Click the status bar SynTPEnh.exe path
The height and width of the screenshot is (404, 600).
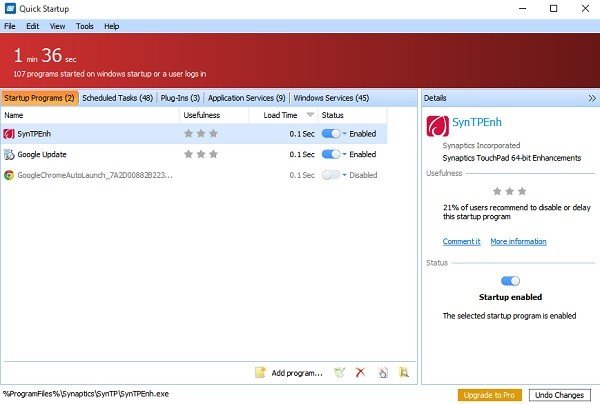pos(86,394)
